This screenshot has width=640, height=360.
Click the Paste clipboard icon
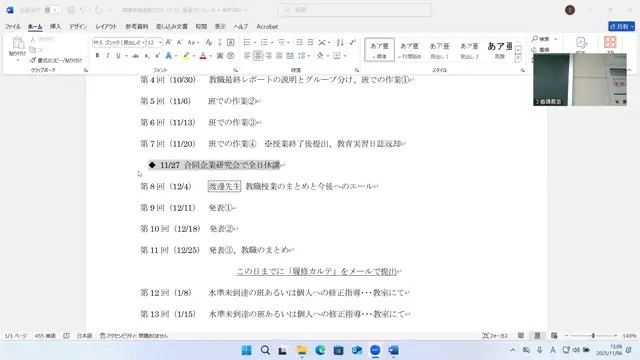(x=18, y=43)
